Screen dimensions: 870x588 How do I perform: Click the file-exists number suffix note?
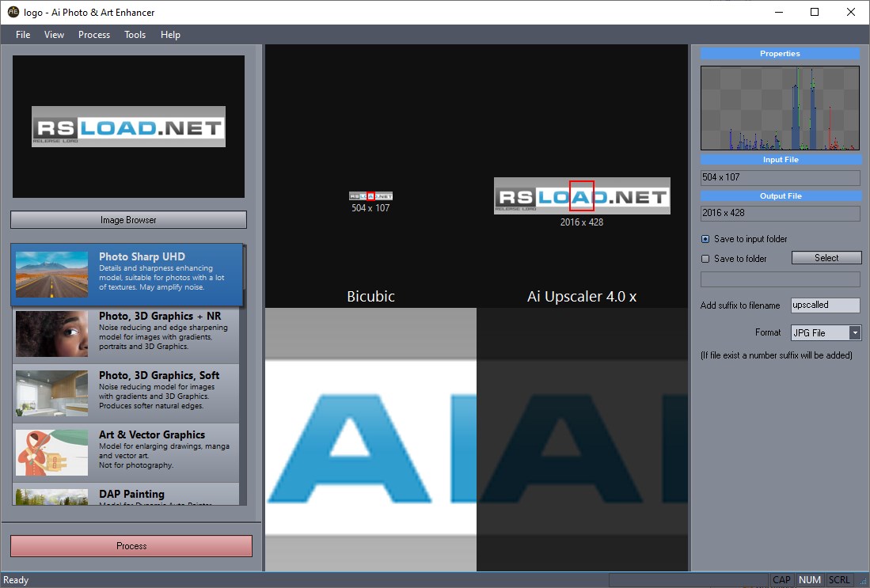click(x=777, y=355)
